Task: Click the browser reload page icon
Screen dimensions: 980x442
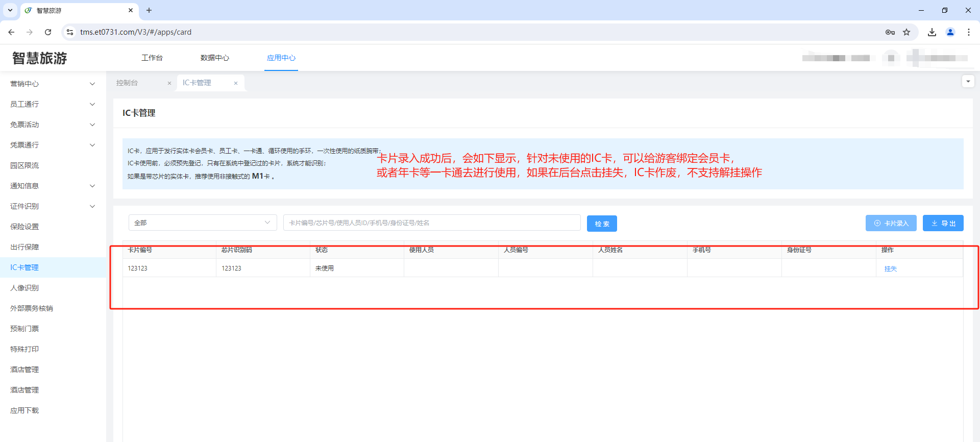Action: [48, 32]
